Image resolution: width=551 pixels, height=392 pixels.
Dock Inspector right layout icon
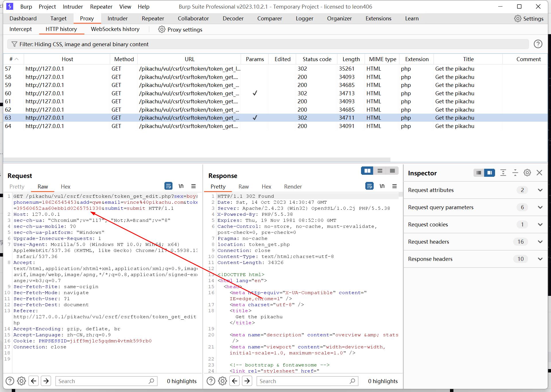point(489,173)
